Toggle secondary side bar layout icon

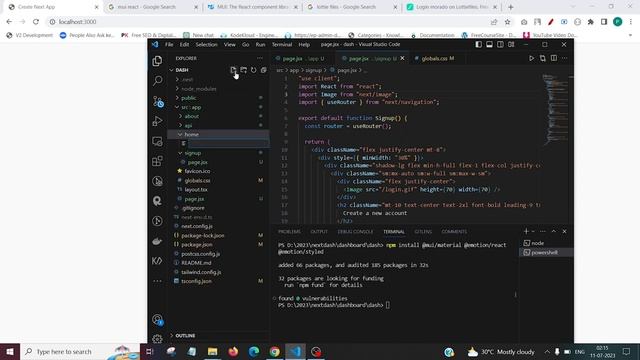tap(500, 44)
